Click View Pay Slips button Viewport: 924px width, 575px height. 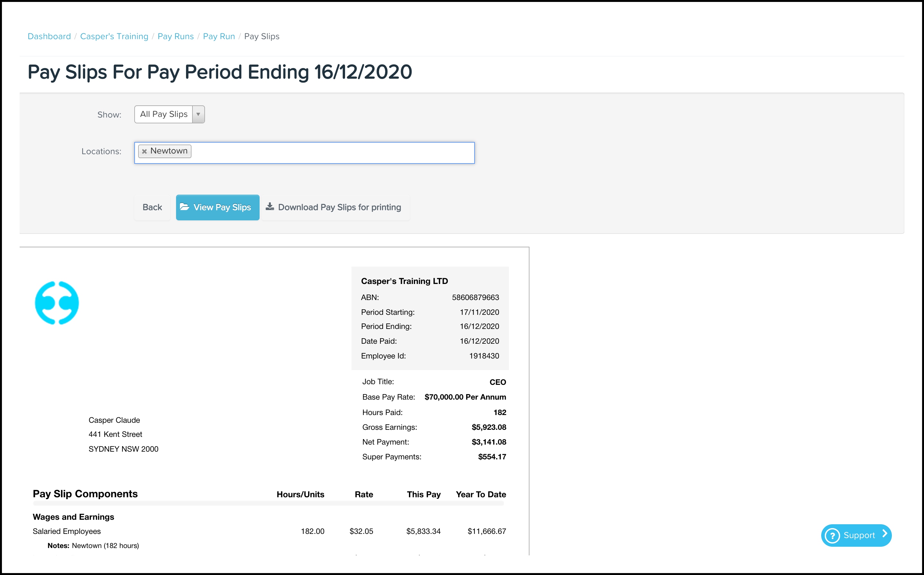pos(222,207)
